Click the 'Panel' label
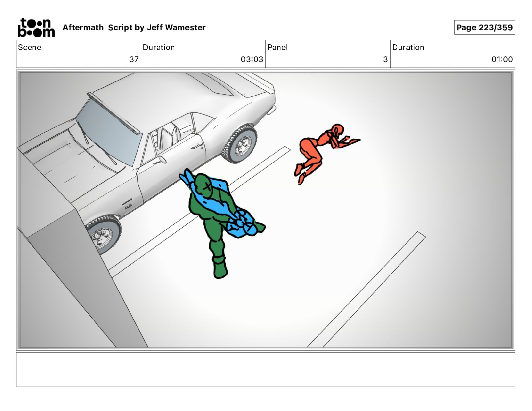Image resolution: width=532 pixels, height=411 pixels. [278, 47]
